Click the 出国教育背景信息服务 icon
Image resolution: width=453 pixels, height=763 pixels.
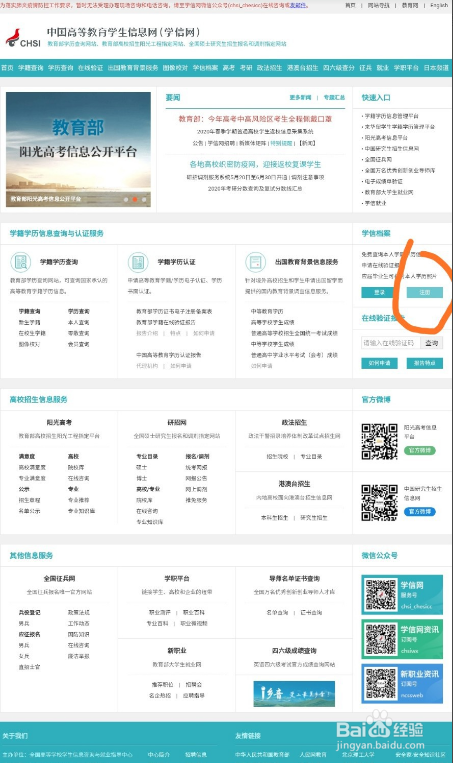tap(255, 262)
